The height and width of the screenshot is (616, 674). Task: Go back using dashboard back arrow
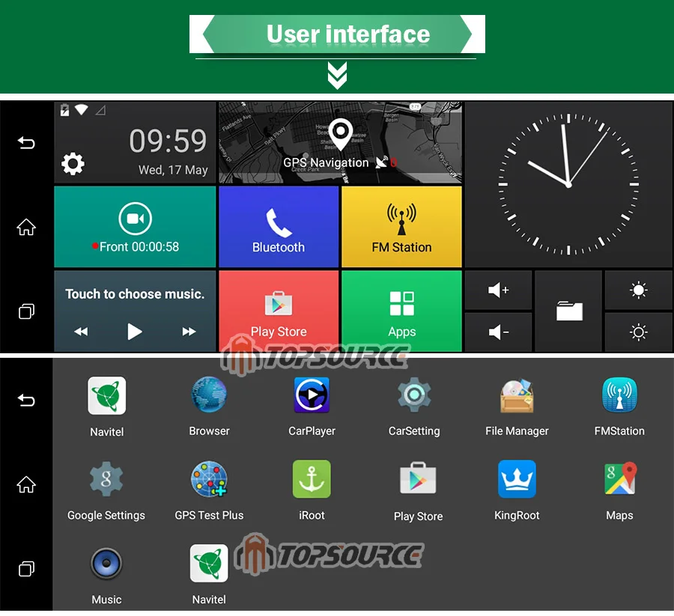click(x=26, y=142)
